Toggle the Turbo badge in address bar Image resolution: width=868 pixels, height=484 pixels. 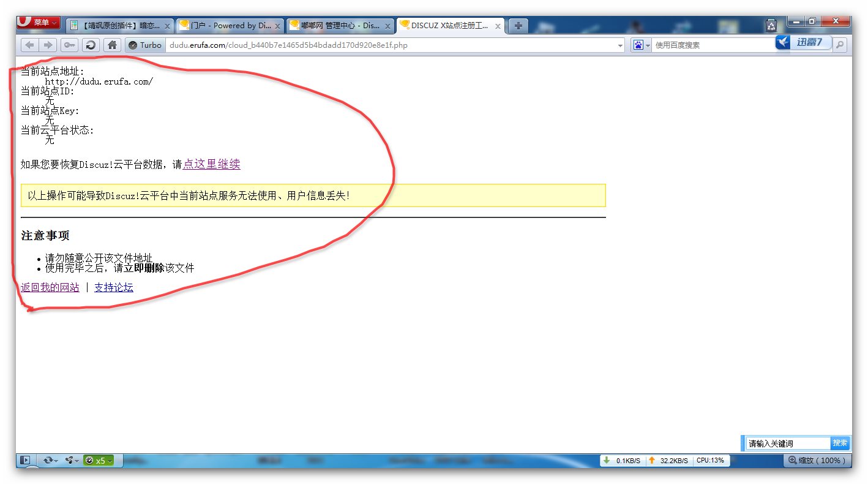pyautogui.click(x=145, y=45)
